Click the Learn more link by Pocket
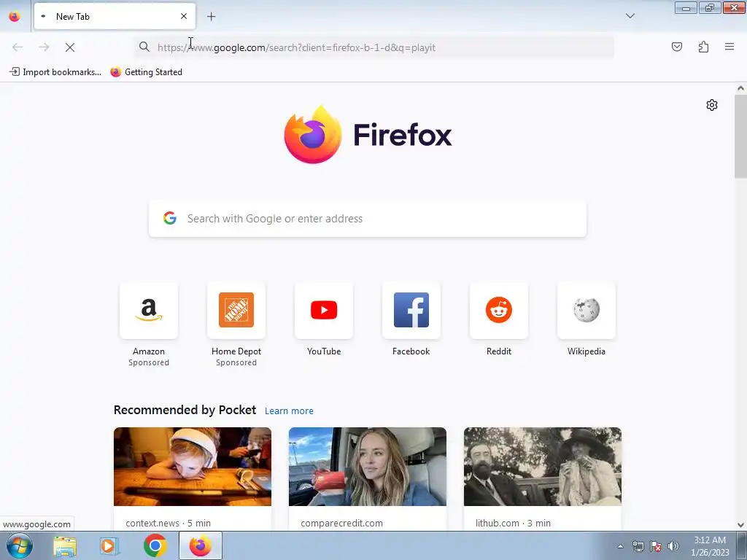 click(x=289, y=411)
